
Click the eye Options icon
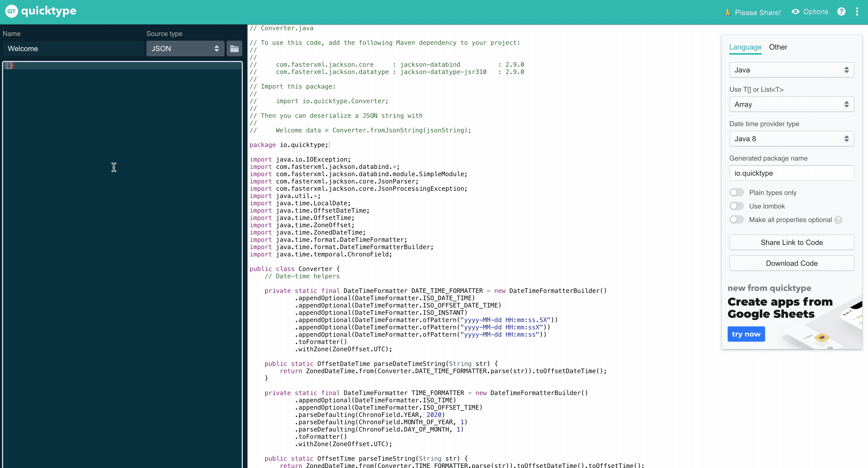pos(795,12)
